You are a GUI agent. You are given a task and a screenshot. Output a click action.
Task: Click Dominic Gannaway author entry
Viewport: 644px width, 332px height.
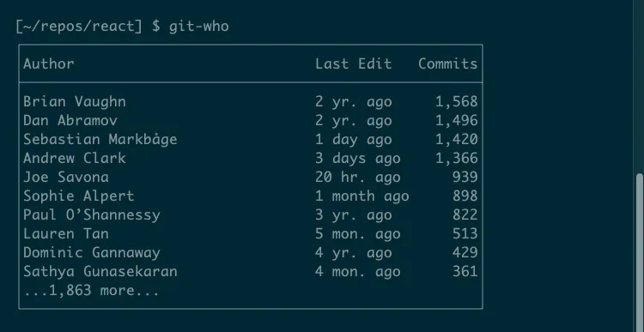[x=92, y=253]
